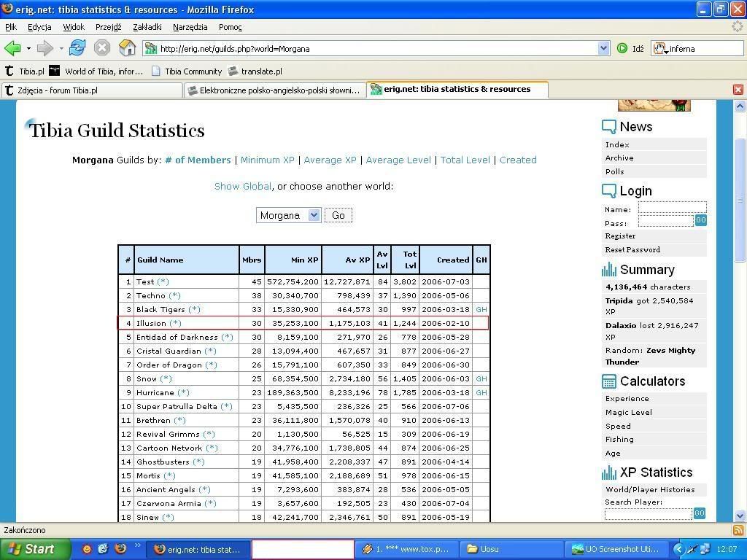Sort guilds by Total Level link
747x560 pixels.
[x=465, y=160]
